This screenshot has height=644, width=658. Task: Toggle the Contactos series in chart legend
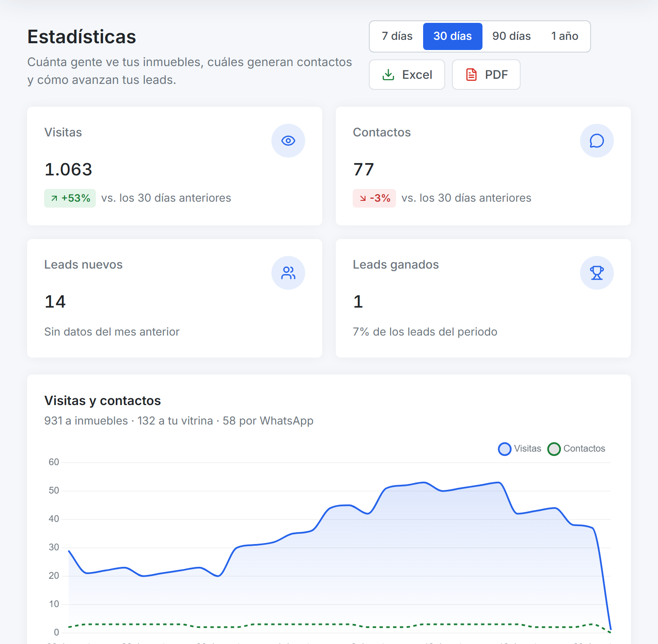point(577,449)
